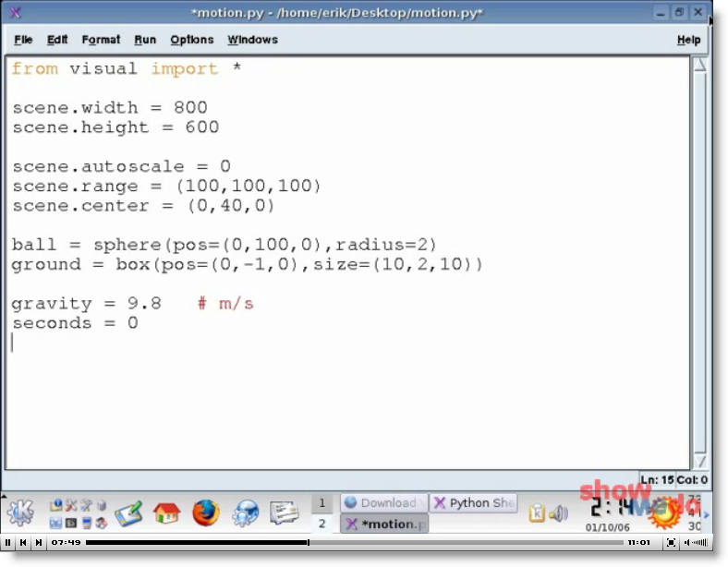This screenshot has height=567, width=728.
Task: Click the 'ground = box' code line
Action: 248,264
